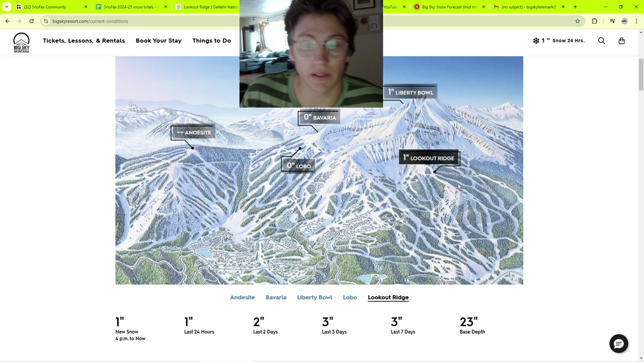
Task: Reload the current page
Action: coord(32,21)
